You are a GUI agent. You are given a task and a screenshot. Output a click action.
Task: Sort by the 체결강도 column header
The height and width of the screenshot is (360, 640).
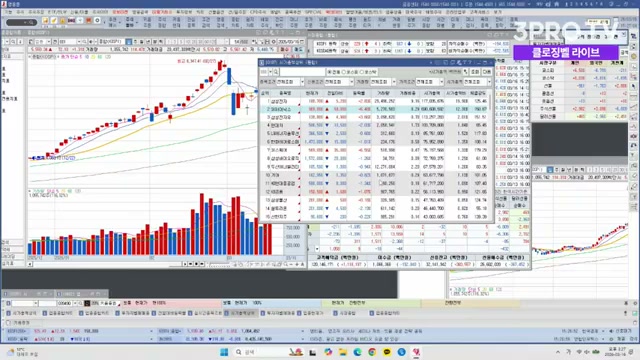coord(478,93)
